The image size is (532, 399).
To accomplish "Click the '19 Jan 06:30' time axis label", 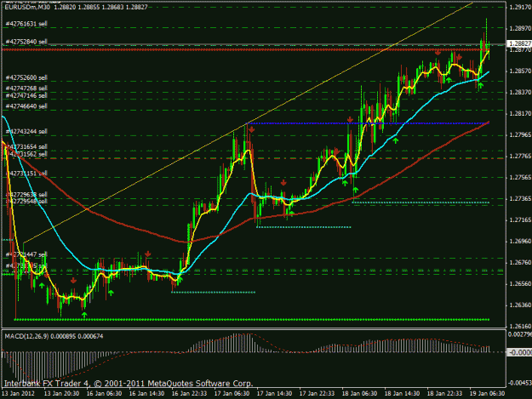I will [487, 394].
